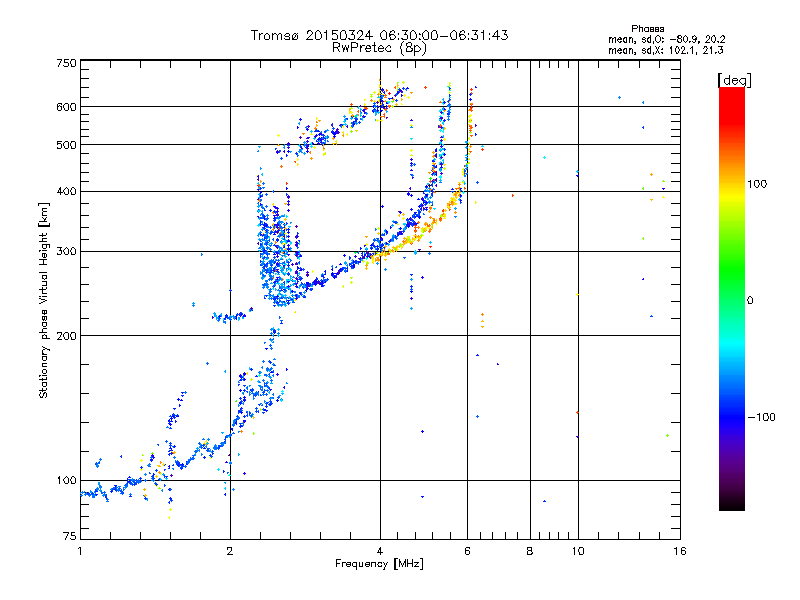The image size is (800, 600).
Task: Click the plot title 'Tromsø 20150324 06:30:00-06:31:43'
Action: pyautogui.click(x=379, y=35)
